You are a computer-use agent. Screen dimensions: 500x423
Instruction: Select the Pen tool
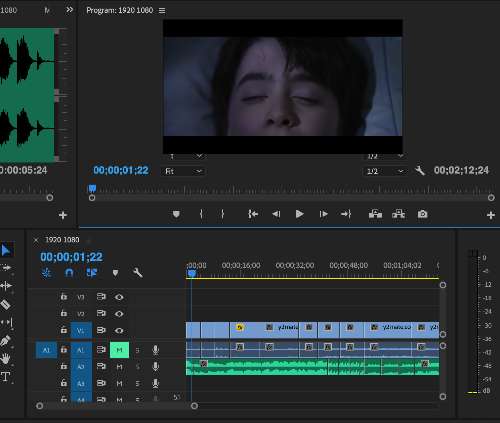pos(6,341)
